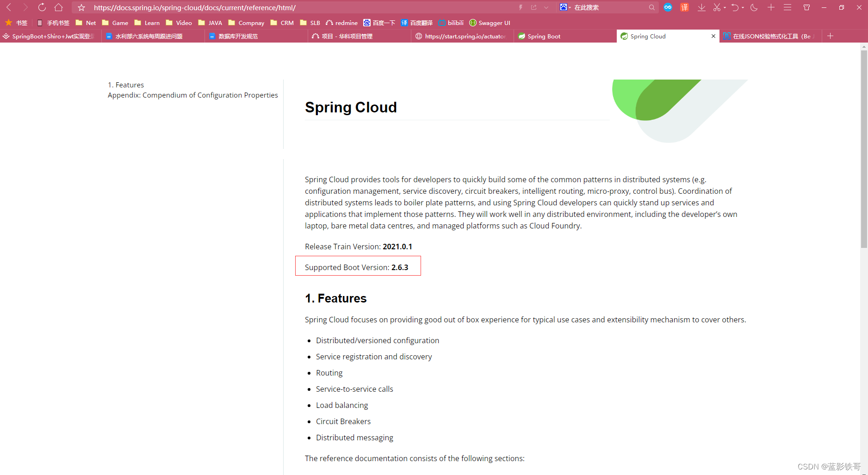Open the Swagger UI bookmark
The image size is (868, 475).
[x=490, y=23]
